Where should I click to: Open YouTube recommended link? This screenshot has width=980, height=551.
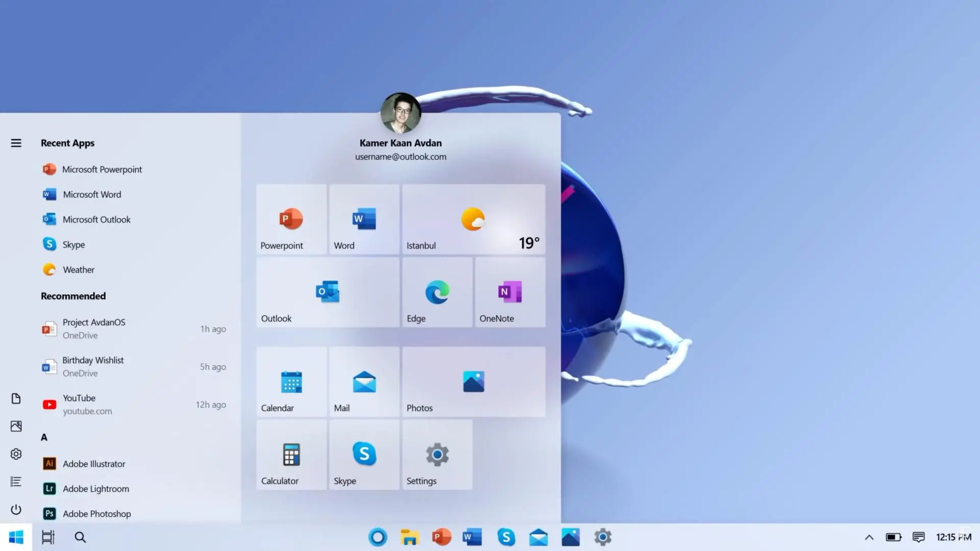click(x=134, y=405)
